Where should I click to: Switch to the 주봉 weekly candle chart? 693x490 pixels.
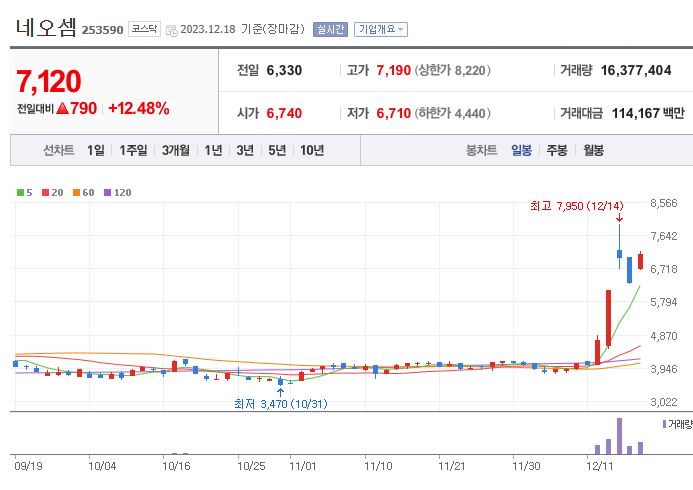[x=557, y=151]
